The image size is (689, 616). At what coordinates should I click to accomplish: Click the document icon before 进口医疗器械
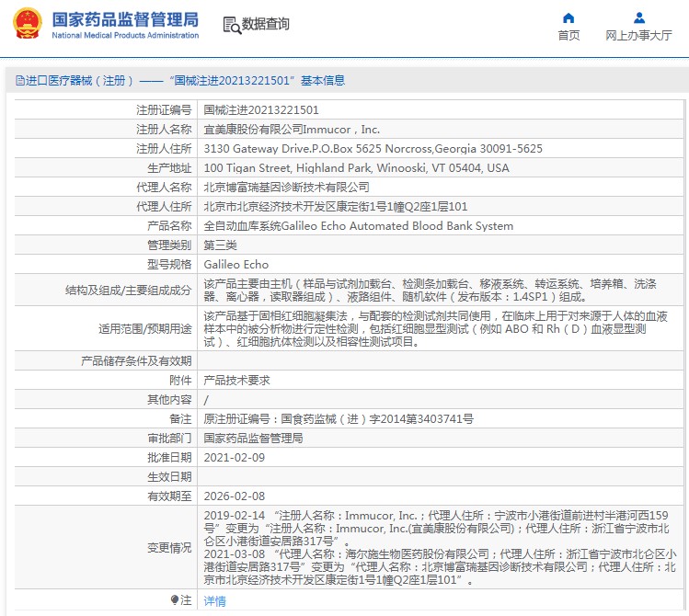(19, 80)
